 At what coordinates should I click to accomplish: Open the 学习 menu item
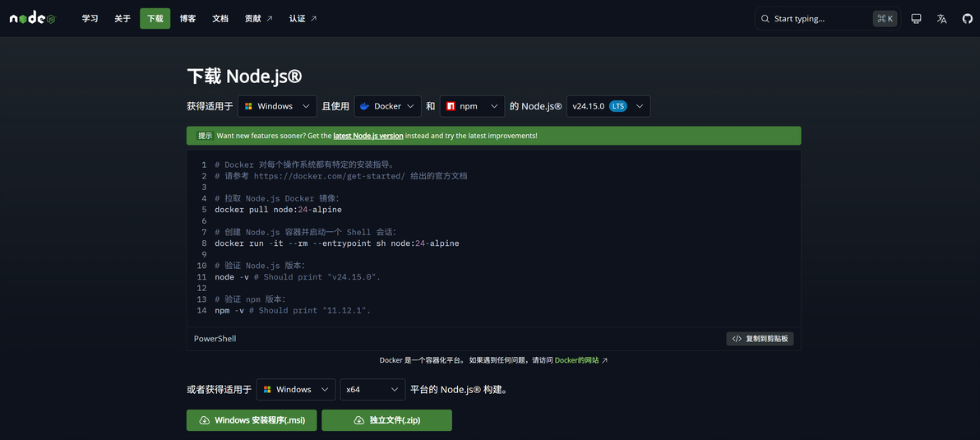[x=90, y=19]
